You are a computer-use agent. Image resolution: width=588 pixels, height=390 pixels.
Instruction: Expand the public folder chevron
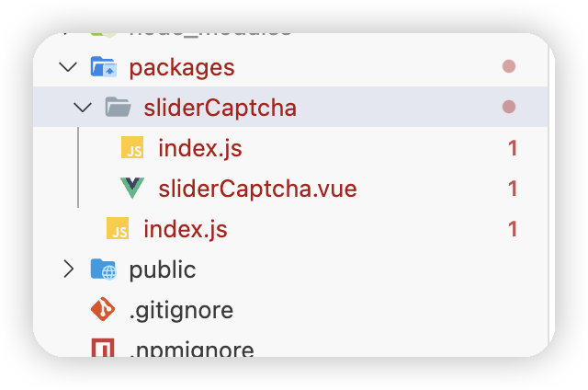coord(67,270)
